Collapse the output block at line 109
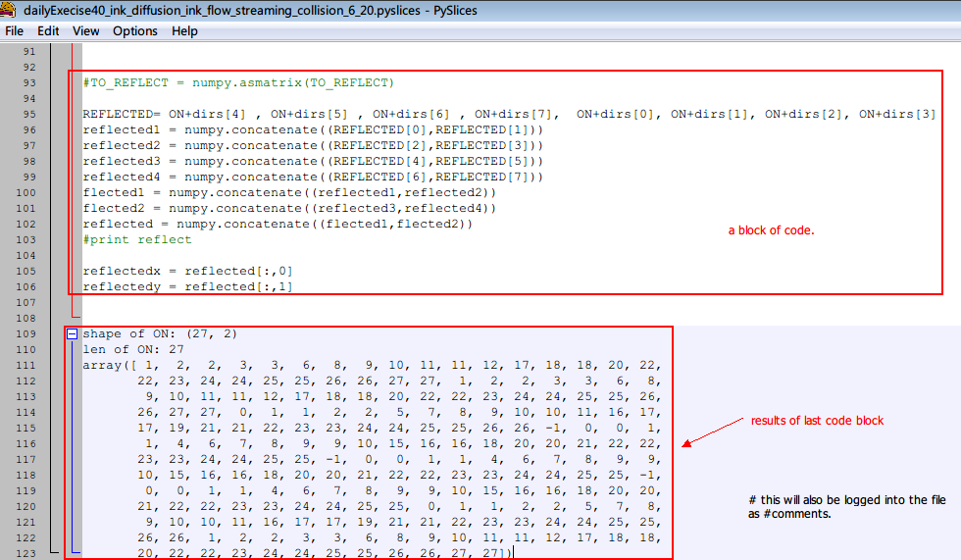961x560 pixels. (73, 333)
